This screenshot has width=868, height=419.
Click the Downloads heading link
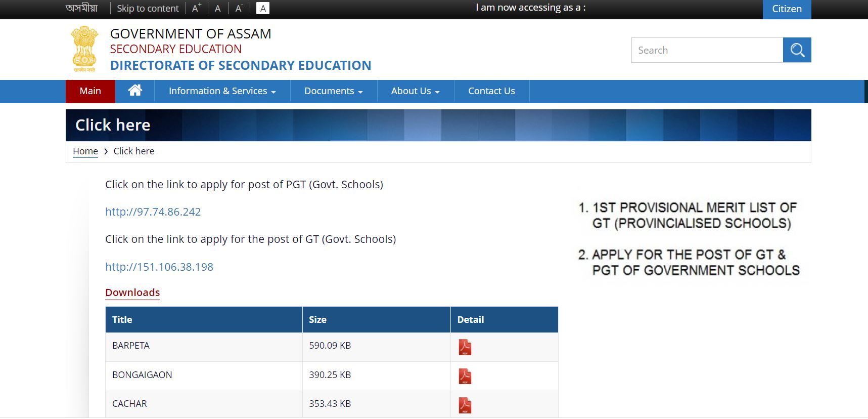click(x=132, y=292)
